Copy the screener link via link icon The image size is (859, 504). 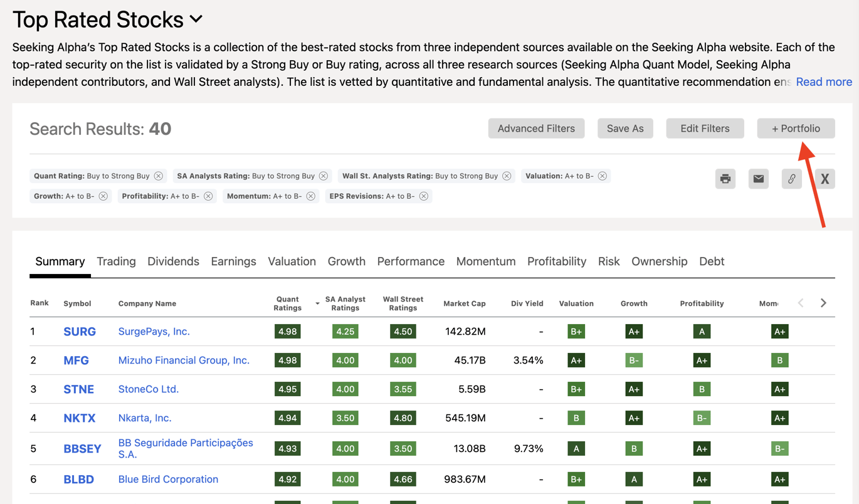pyautogui.click(x=791, y=179)
